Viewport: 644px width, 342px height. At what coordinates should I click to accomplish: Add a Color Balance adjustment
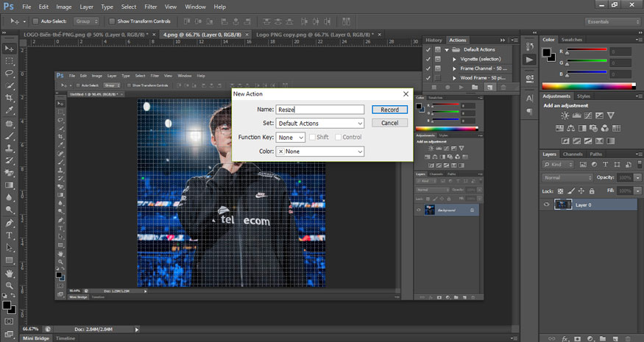[571, 129]
